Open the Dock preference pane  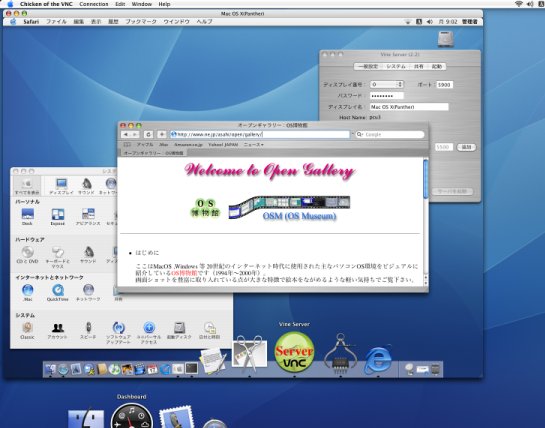(27, 215)
